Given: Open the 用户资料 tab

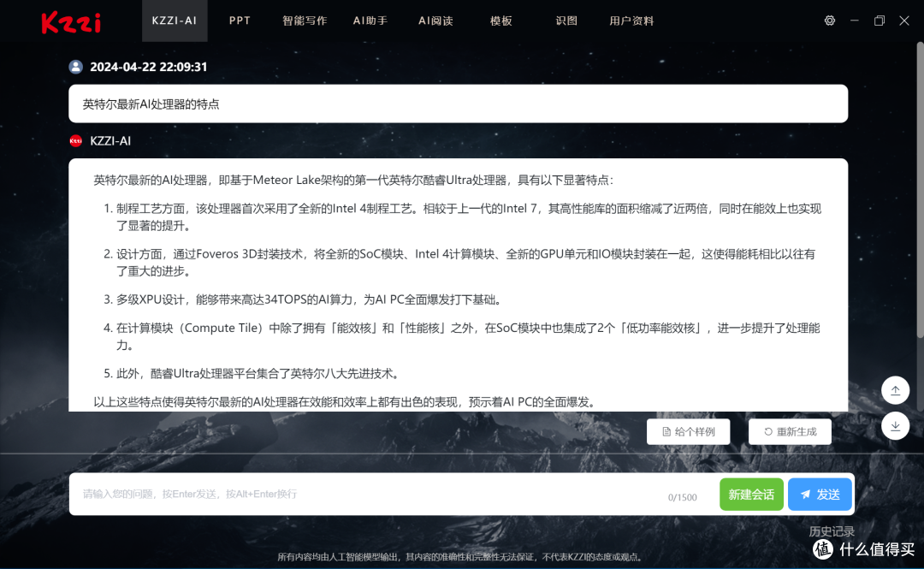Looking at the screenshot, I should [x=631, y=21].
